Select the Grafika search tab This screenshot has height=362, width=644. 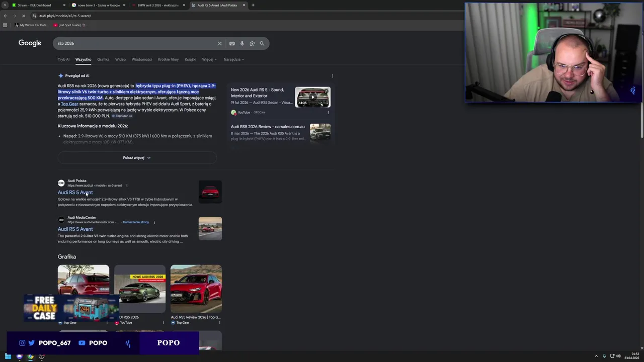[103, 59]
